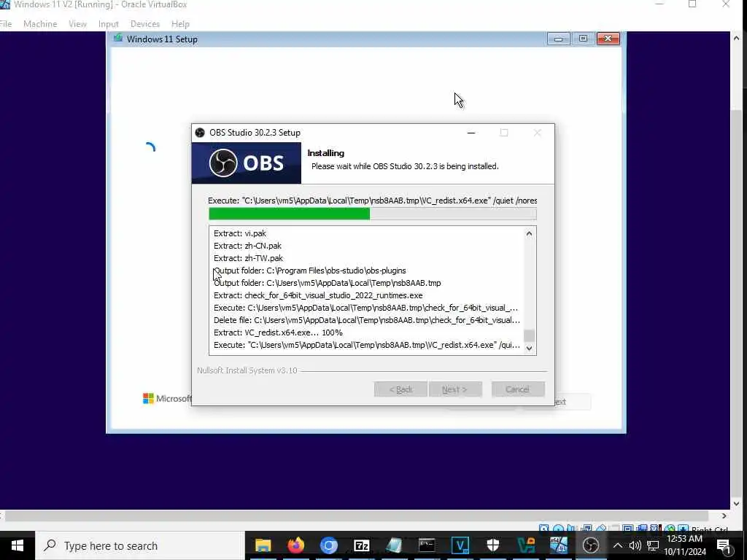747x560 pixels.
Task: Click the 'Installing' heading
Action: (326, 153)
